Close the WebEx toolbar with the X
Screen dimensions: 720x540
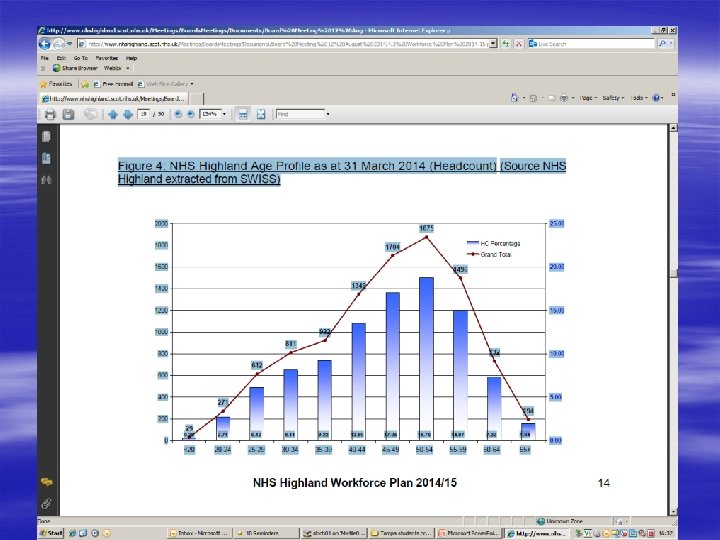[43, 68]
